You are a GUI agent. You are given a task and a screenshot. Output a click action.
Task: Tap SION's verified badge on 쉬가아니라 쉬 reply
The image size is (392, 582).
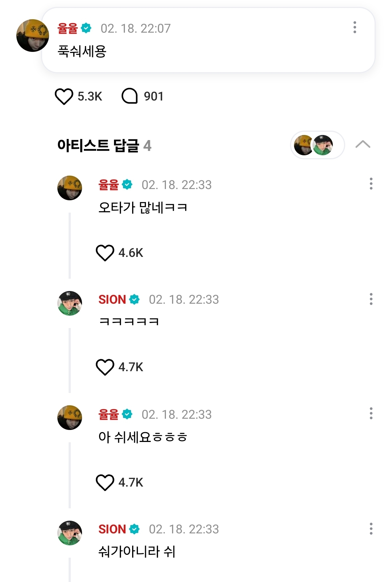coord(135,529)
